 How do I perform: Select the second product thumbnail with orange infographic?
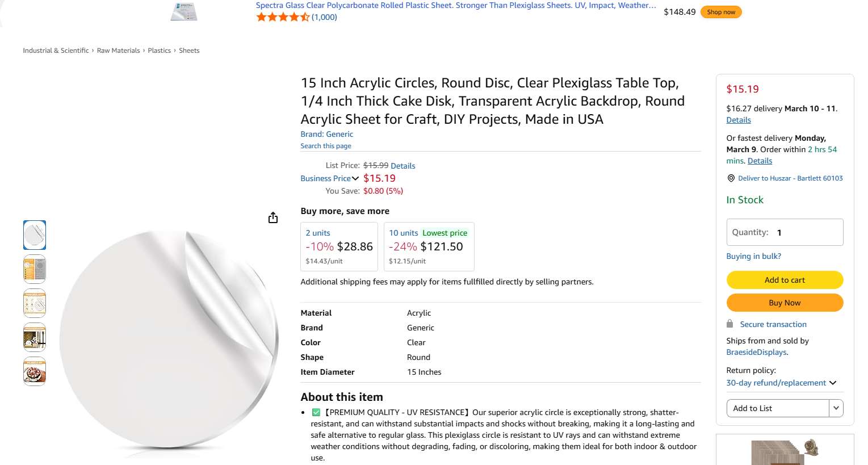point(35,269)
